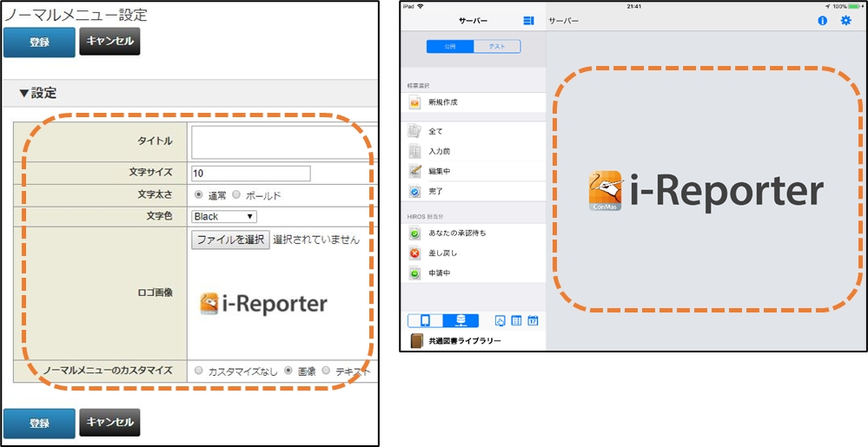Select ボールド font weight radio
The height and width of the screenshot is (447, 868).
click(235, 194)
